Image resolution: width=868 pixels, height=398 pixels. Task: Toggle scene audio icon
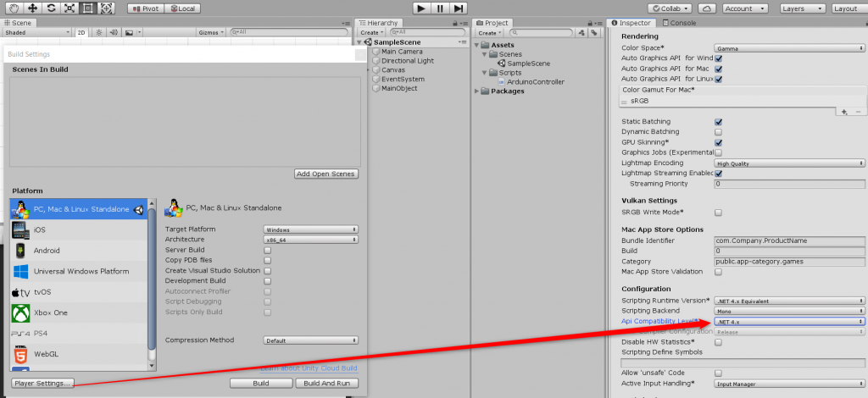click(x=113, y=33)
